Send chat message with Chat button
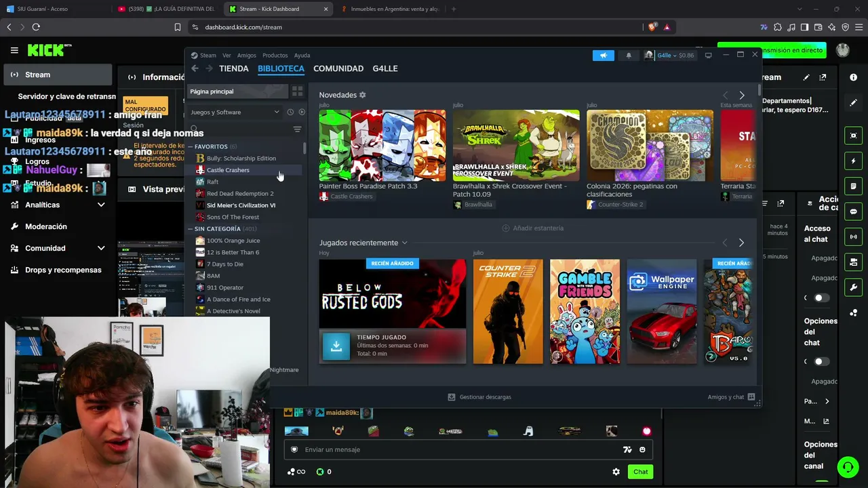 tap(641, 472)
